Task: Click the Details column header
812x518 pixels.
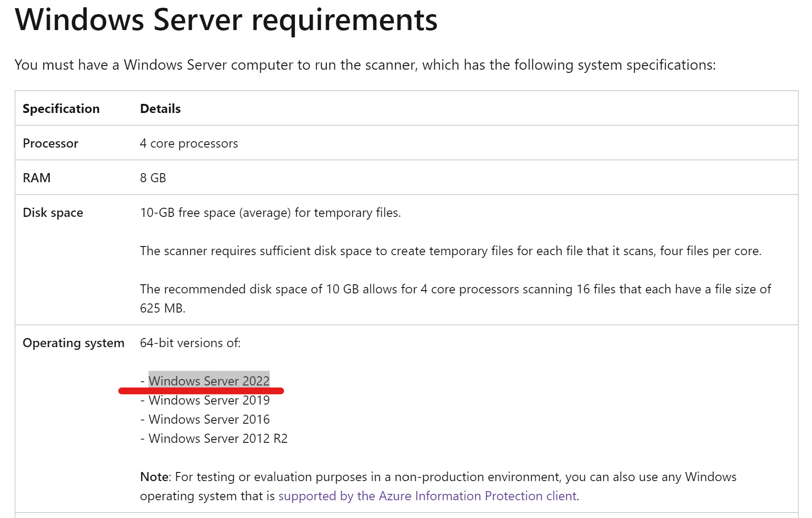Action: 159,108
